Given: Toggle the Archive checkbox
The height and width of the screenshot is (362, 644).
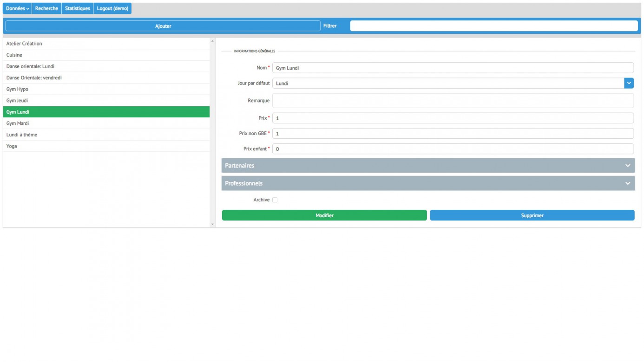Looking at the screenshot, I should [275, 200].
